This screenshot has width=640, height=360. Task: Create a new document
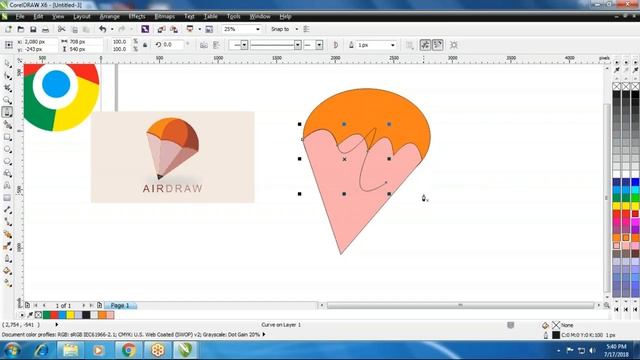[x=9, y=29]
